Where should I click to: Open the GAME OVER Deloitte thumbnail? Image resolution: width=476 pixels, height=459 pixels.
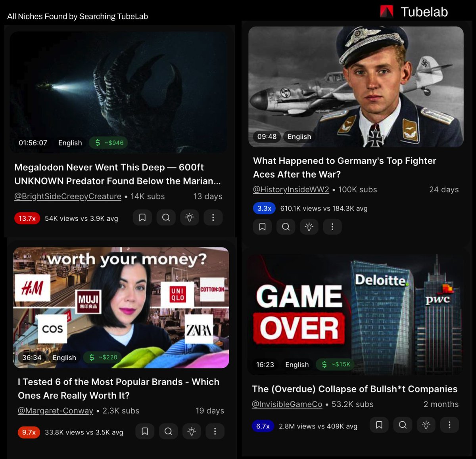click(x=355, y=314)
